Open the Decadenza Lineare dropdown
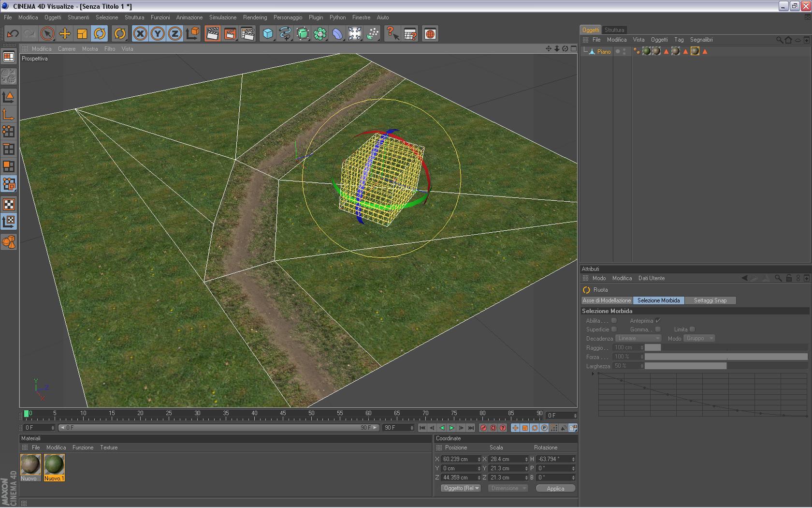This screenshot has height=508, width=812. (638, 339)
